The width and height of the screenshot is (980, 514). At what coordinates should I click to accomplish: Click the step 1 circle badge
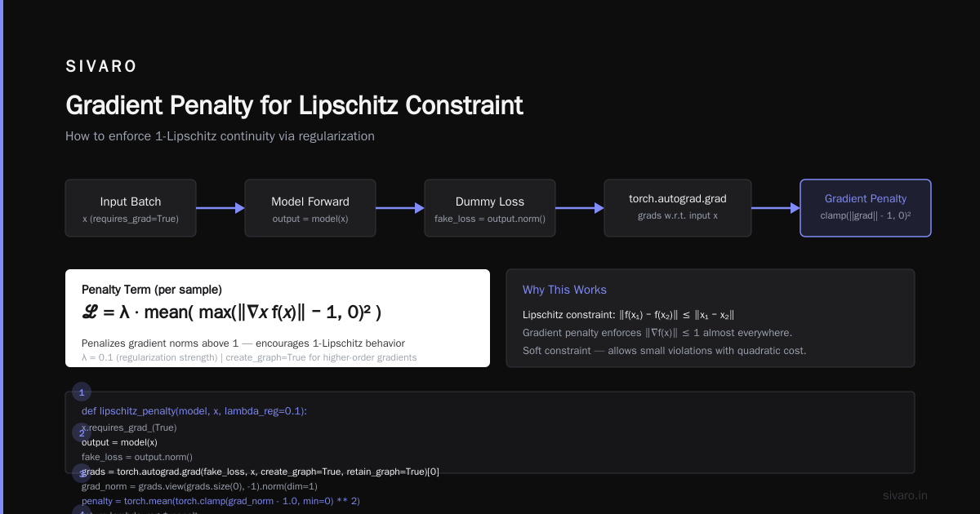(x=82, y=392)
